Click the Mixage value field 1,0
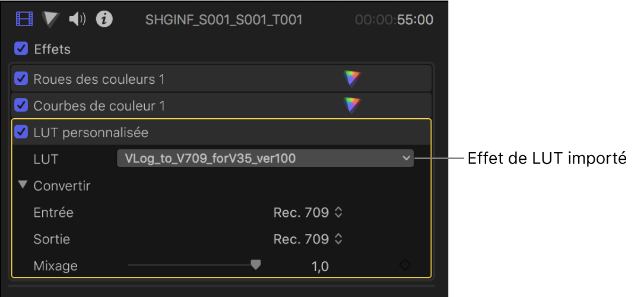644x297 pixels. 320,266
